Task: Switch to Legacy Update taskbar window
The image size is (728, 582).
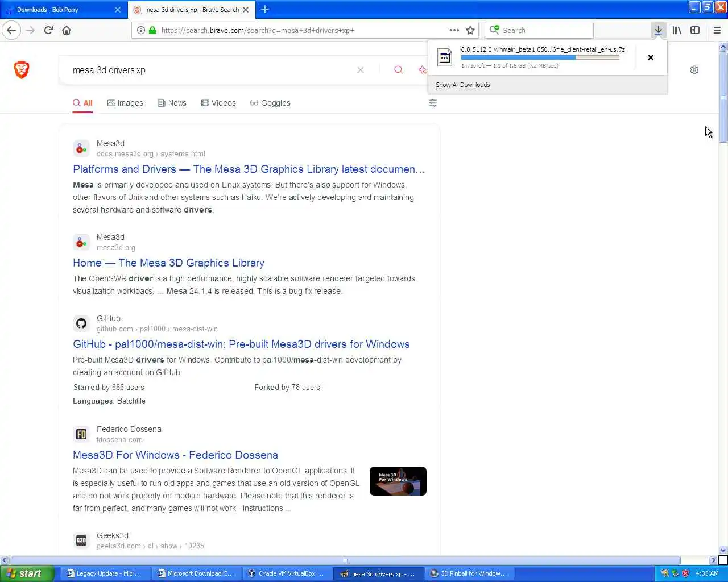Action: (x=104, y=573)
